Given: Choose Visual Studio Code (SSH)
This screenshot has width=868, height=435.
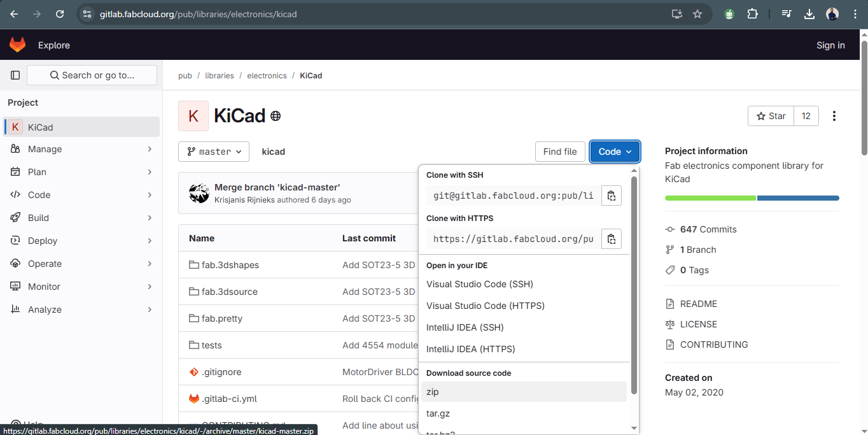Looking at the screenshot, I should click(524, 284).
